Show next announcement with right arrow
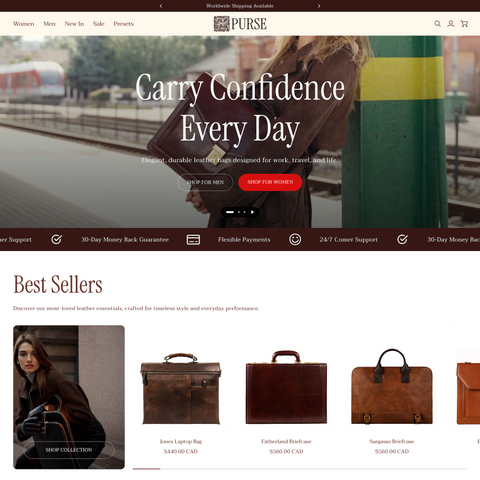Image resolution: width=480 pixels, height=480 pixels. (x=319, y=6)
